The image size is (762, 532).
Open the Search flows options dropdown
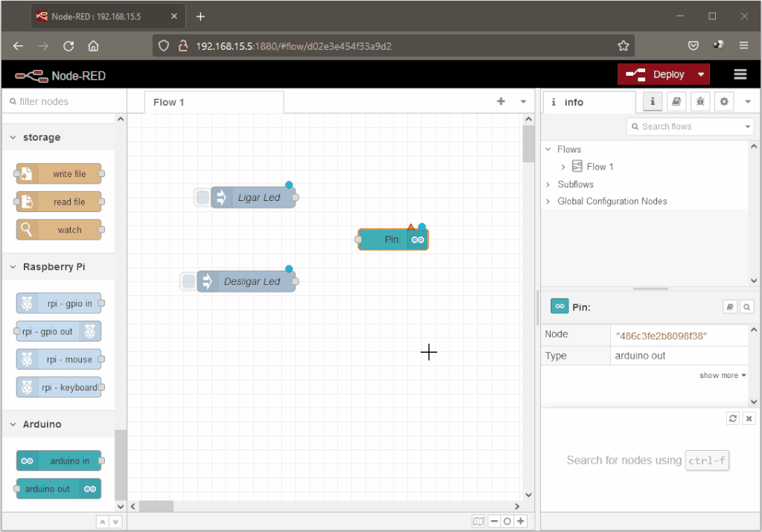747,126
